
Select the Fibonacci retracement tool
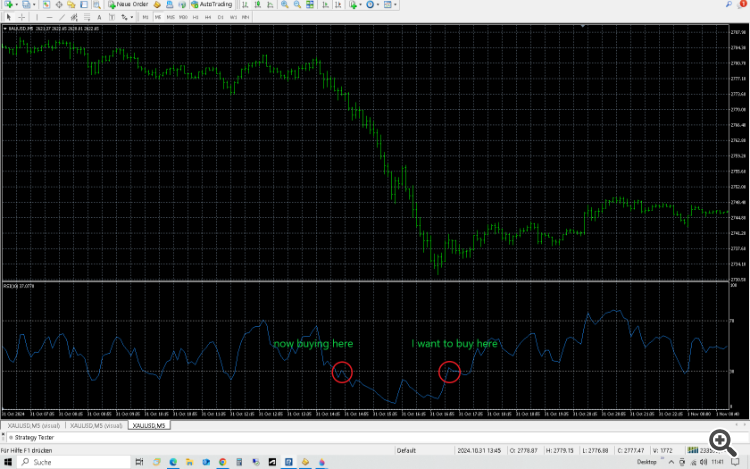click(87, 17)
